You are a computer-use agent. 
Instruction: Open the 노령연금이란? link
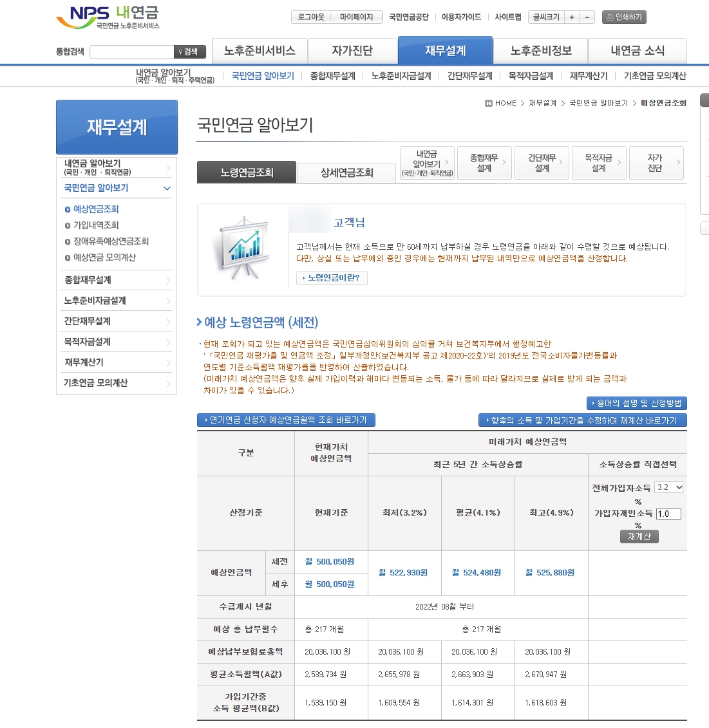(332, 278)
